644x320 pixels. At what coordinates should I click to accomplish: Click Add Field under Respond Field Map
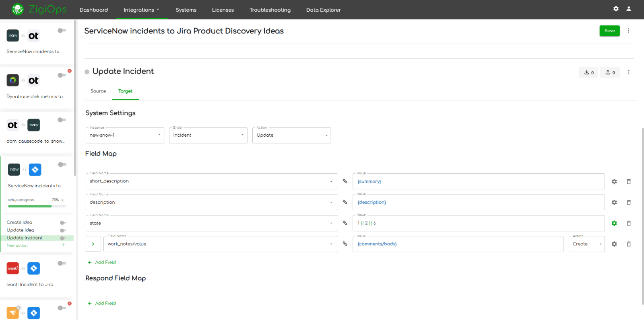click(x=102, y=303)
